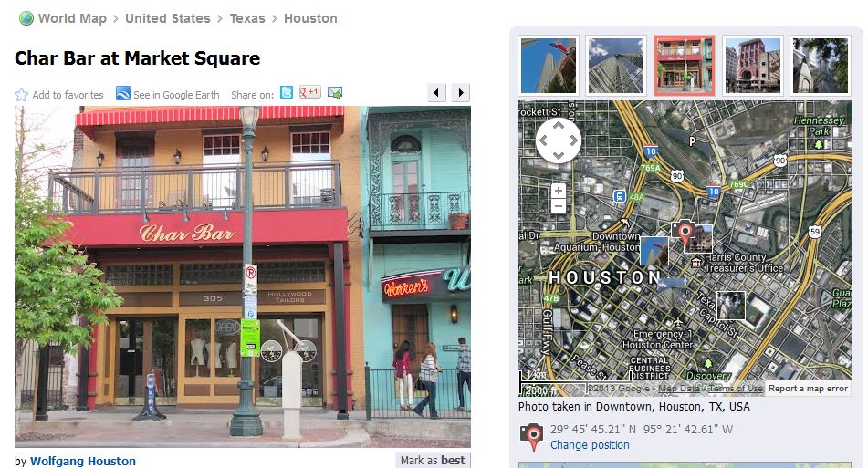The width and height of the screenshot is (868, 468).
Task: Go to United States breadcrumb
Action: click(167, 18)
